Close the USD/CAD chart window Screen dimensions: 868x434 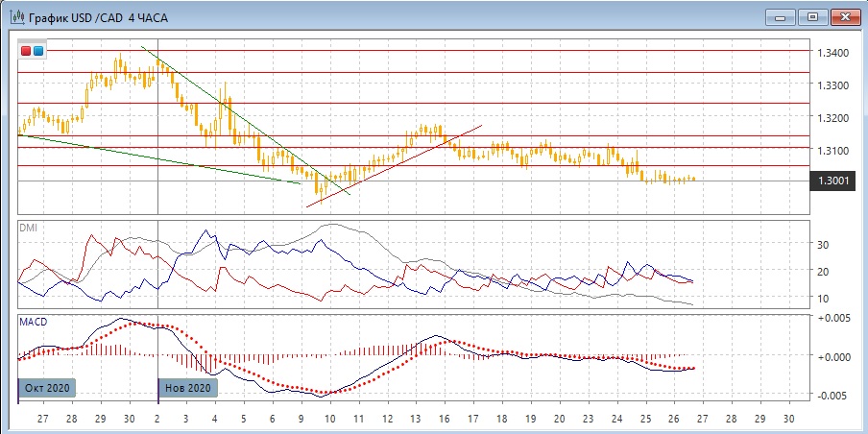coord(845,16)
